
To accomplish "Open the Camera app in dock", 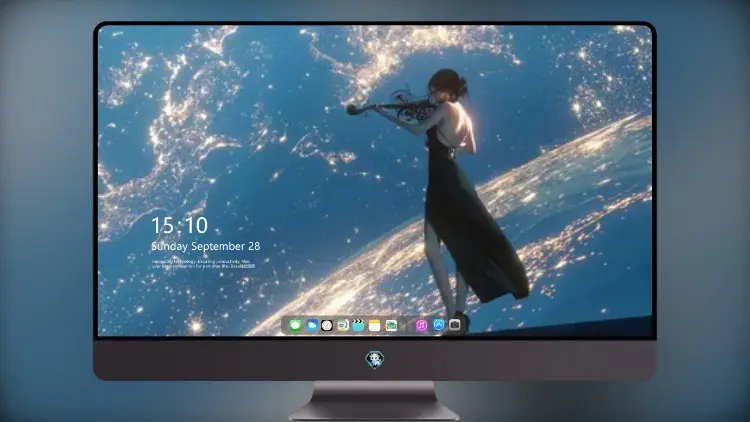I will pos(455,325).
